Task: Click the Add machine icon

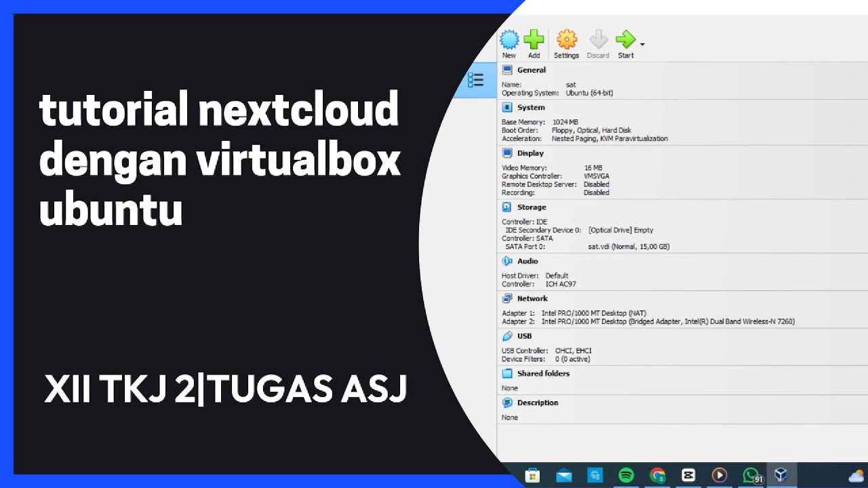Action: [534, 39]
